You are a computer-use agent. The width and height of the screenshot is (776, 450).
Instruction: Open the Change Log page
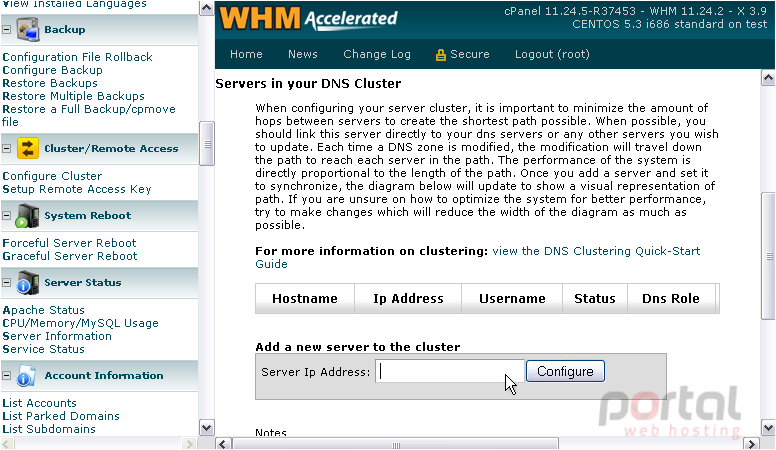[x=377, y=54]
